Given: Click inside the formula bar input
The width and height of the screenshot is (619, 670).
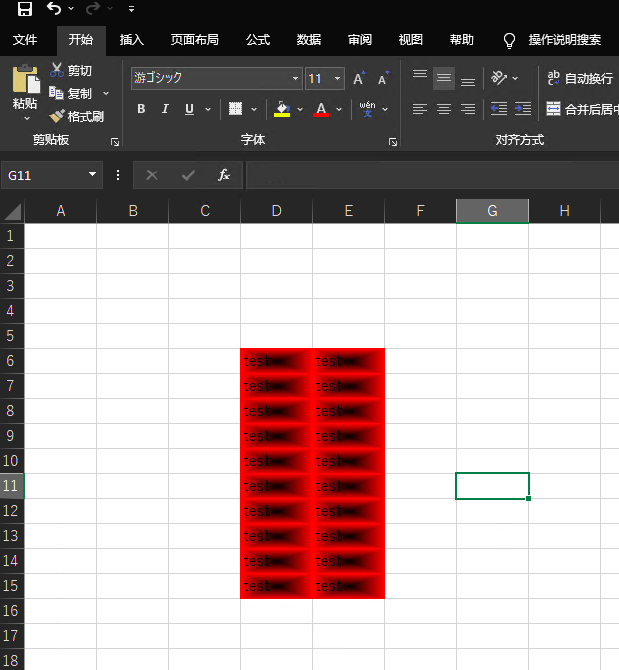Looking at the screenshot, I should [x=432, y=175].
